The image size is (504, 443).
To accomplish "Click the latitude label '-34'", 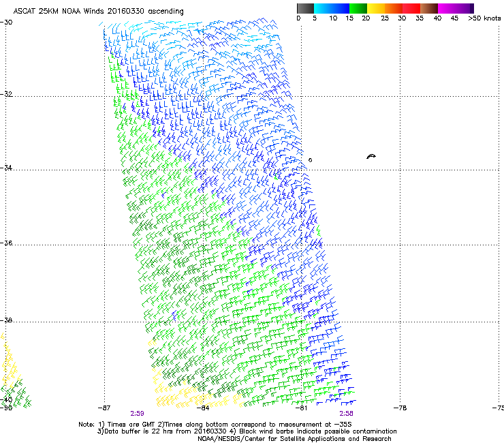I will [x=6, y=168].
